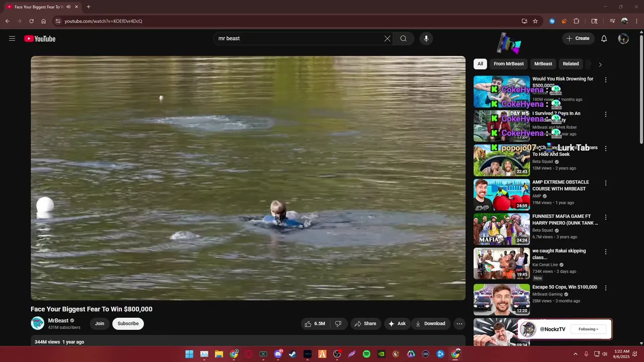Dislike the video with thumbs down

tap(338, 324)
